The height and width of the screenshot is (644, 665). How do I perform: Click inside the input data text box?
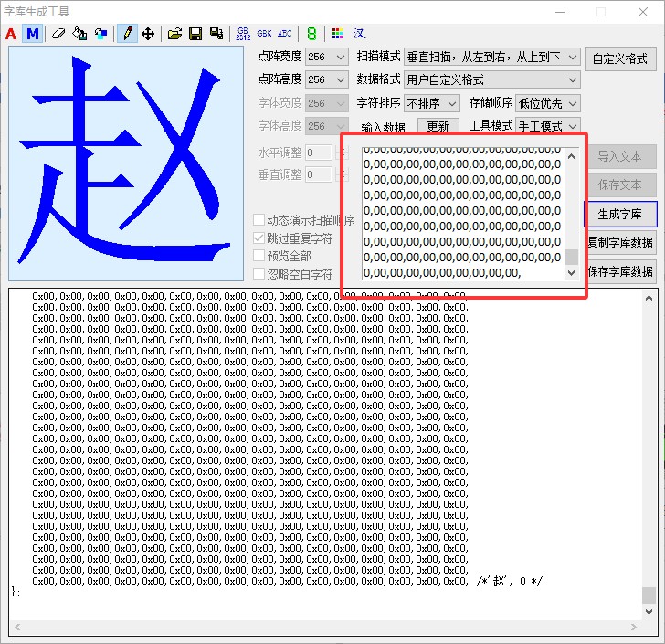(x=463, y=214)
